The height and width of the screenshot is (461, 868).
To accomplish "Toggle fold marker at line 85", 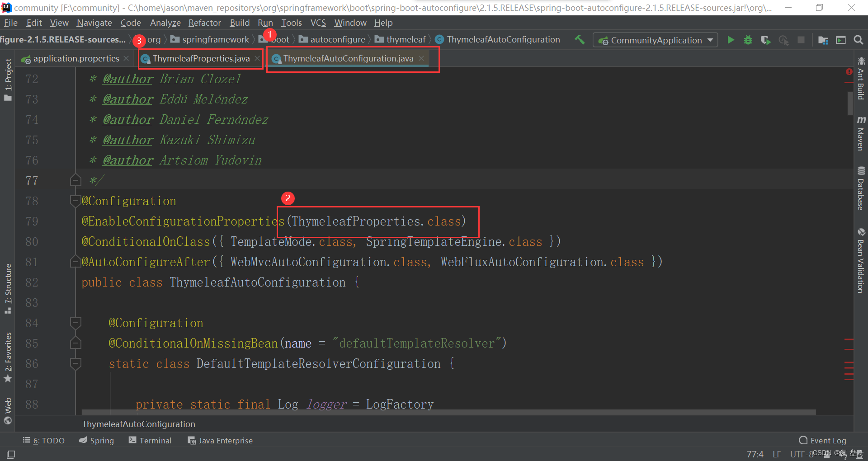I will (75, 343).
